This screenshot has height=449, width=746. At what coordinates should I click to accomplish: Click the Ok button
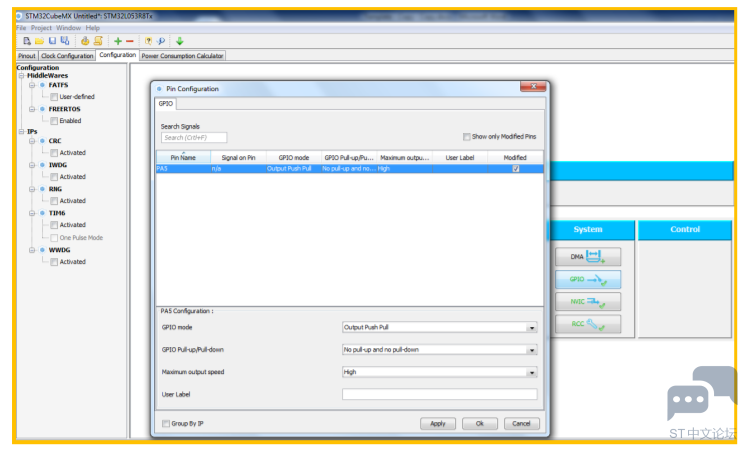pos(480,424)
